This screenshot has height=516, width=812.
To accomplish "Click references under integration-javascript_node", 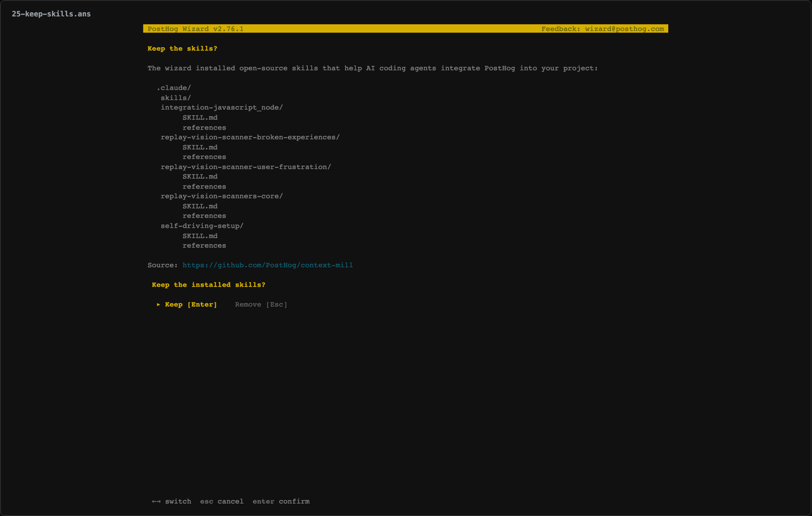I will pos(204,128).
